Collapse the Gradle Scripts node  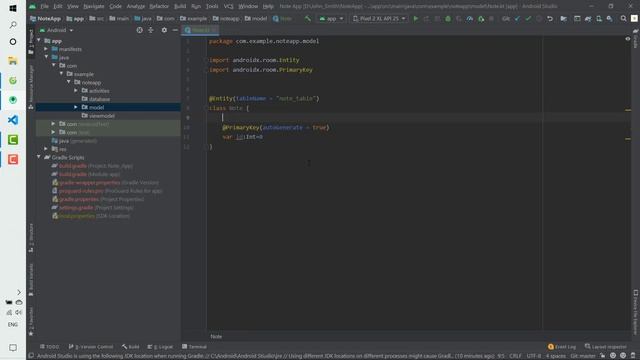39,157
